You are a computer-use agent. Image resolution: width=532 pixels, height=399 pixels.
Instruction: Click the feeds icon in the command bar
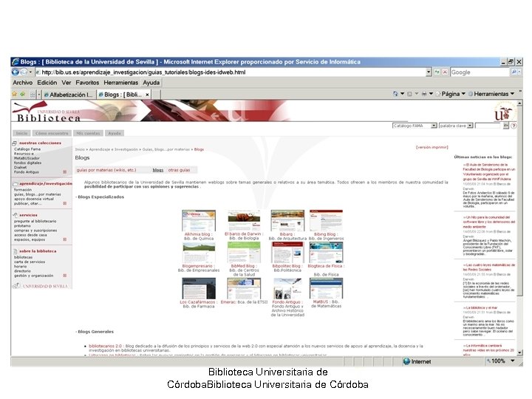click(x=409, y=94)
